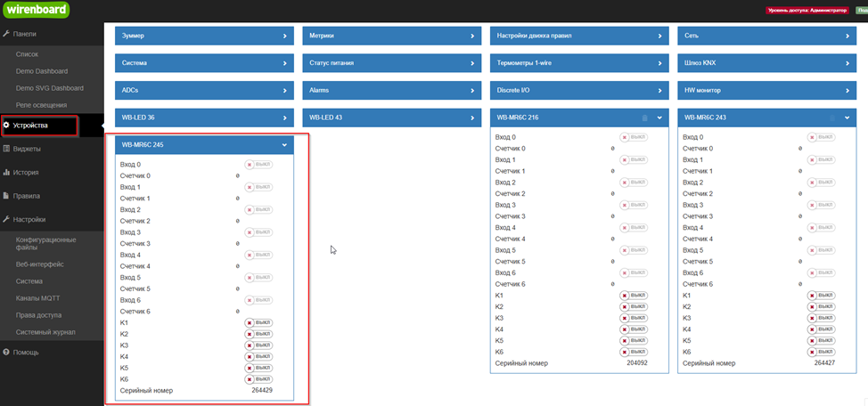Image resolution: width=868 pixels, height=406 pixels.
Task: Expand the Термометры 1-wire card
Action: click(x=579, y=63)
